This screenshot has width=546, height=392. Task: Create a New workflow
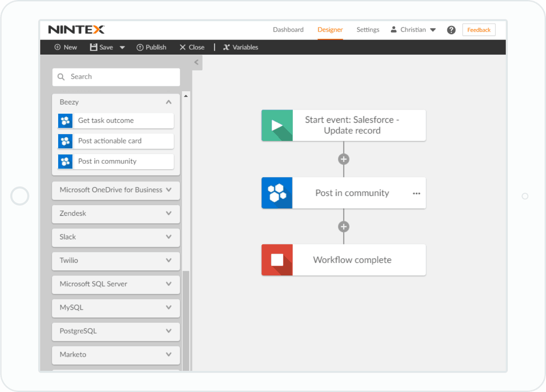(x=66, y=47)
